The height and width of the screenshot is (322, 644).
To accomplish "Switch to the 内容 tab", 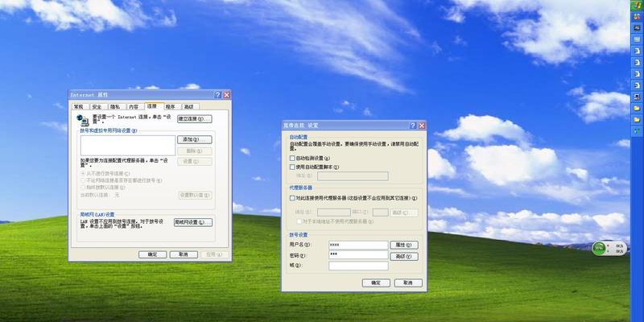I will [134, 107].
